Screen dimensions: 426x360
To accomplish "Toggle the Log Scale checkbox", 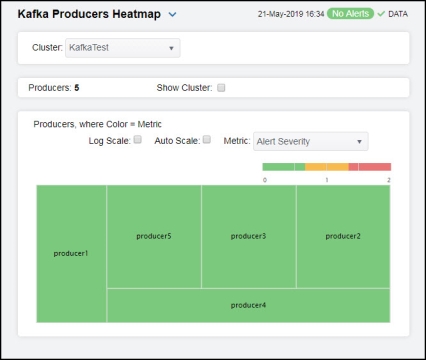I will click(138, 140).
